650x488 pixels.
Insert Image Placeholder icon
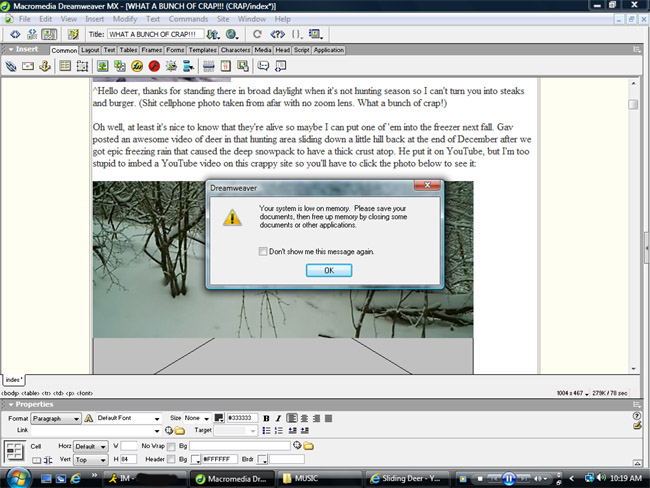coord(120,66)
